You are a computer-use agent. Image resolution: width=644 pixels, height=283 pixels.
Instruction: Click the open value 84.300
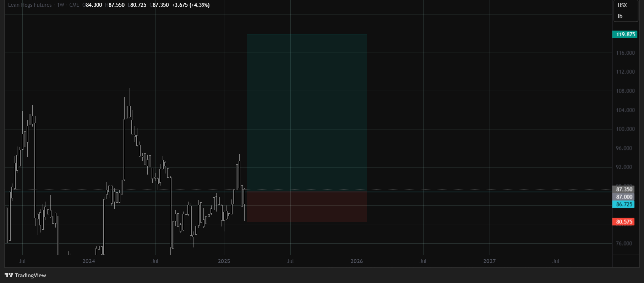pyautogui.click(x=94, y=5)
